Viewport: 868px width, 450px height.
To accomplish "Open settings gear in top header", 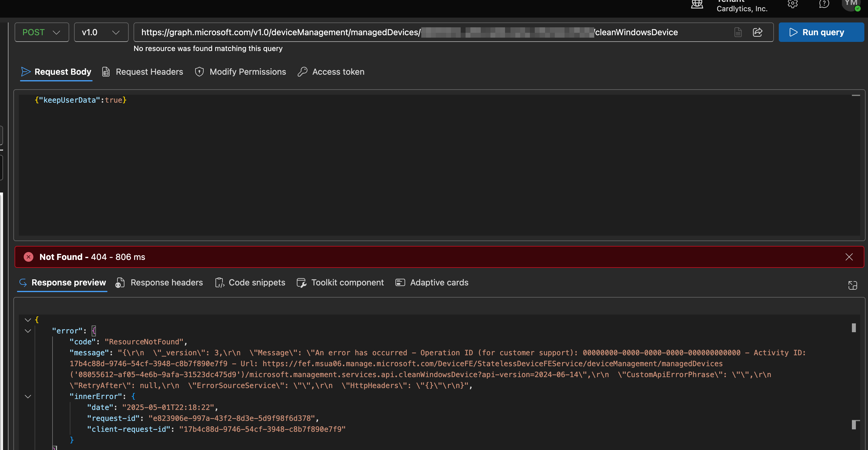I will coord(792,4).
